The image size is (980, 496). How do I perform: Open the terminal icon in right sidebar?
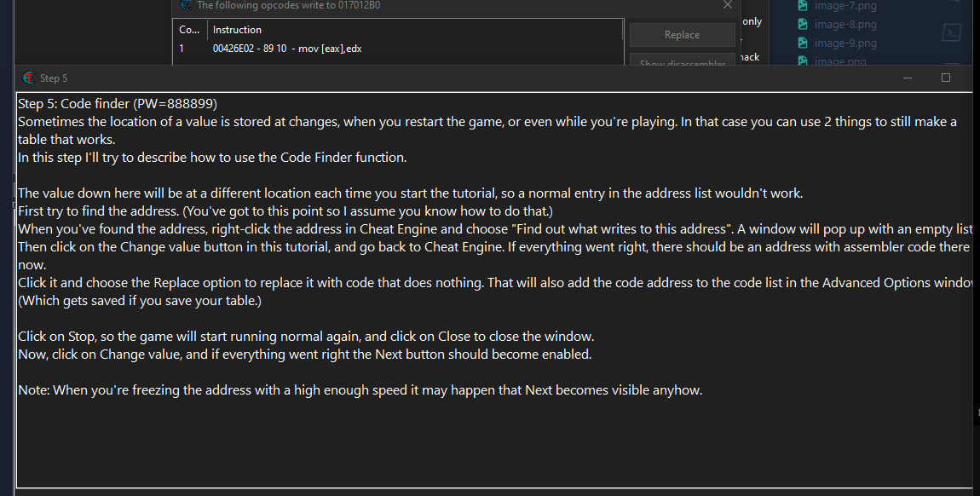pos(953,32)
